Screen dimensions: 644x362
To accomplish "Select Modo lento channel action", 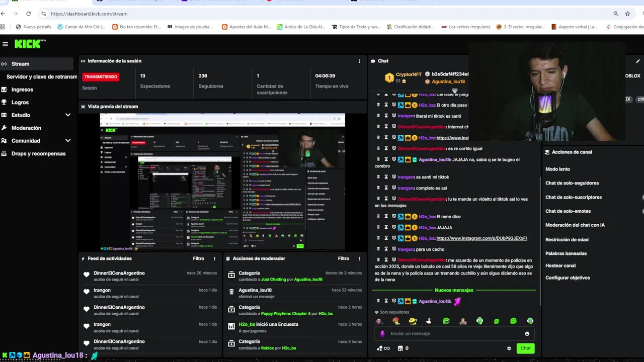I will (x=557, y=169).
